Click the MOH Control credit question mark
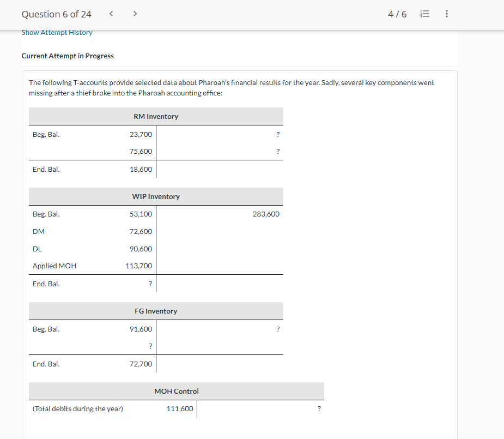This screenshot has height=439, width=504. [319, 409]
